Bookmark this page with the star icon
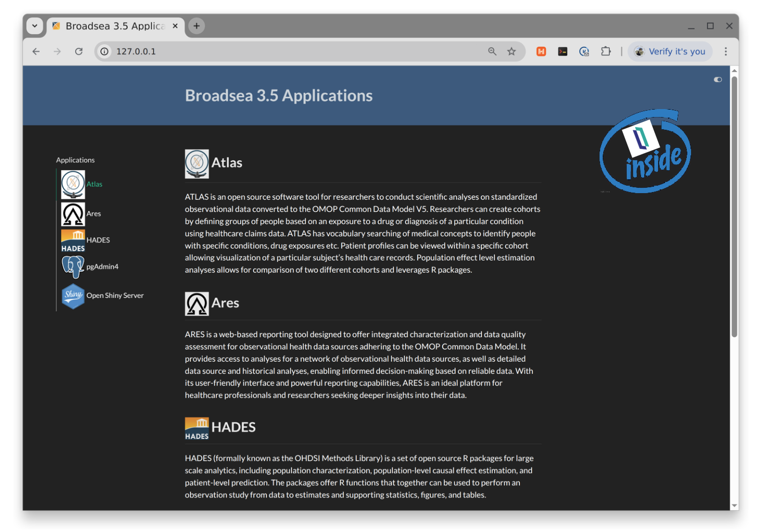The width and height of the screenshot is (765, 532). click(x=511, y=52)
